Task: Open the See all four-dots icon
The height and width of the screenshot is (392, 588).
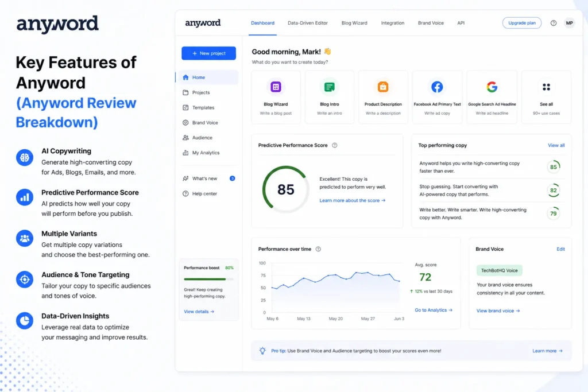Action: [546, 87]
